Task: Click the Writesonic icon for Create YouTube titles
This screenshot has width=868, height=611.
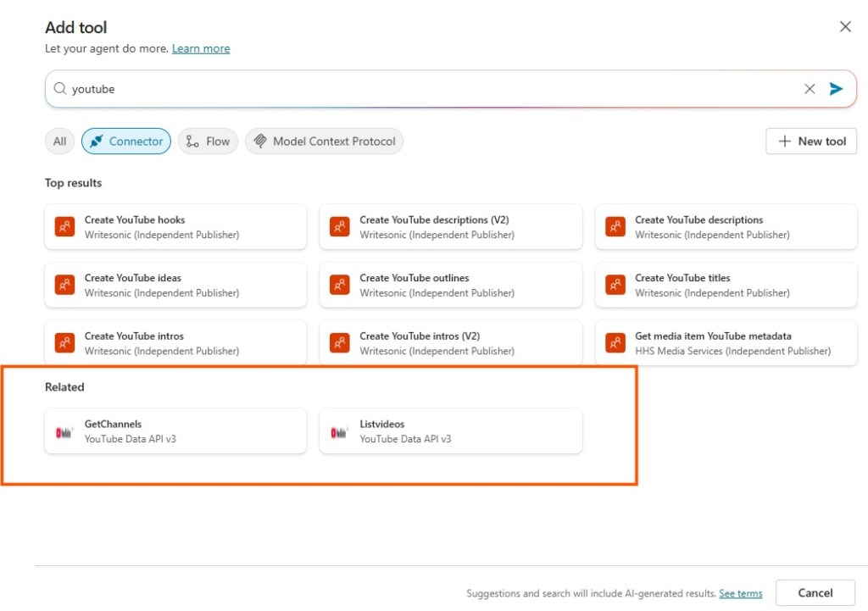Action: pyautogui.click(x=615, y=286)
